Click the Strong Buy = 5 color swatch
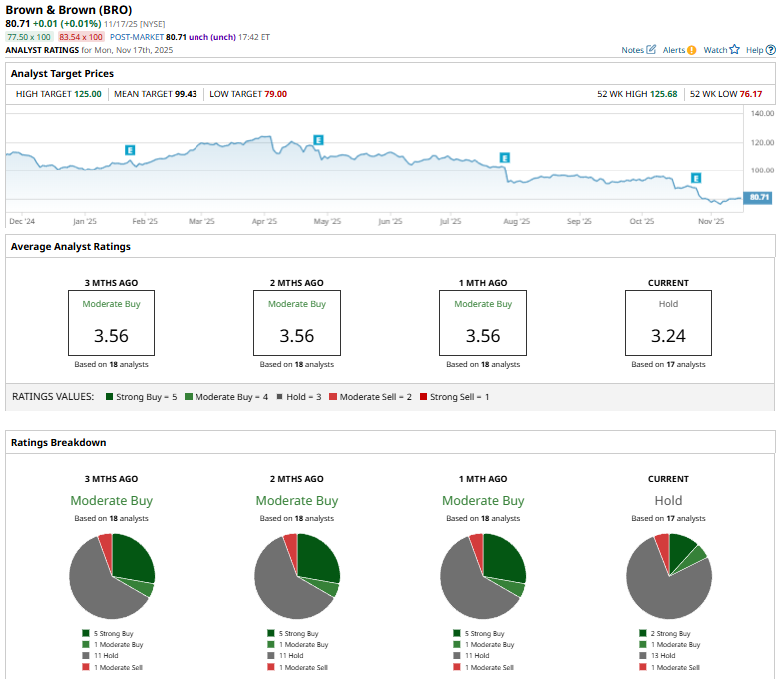 pyautogui.click(x=109, y=397)
